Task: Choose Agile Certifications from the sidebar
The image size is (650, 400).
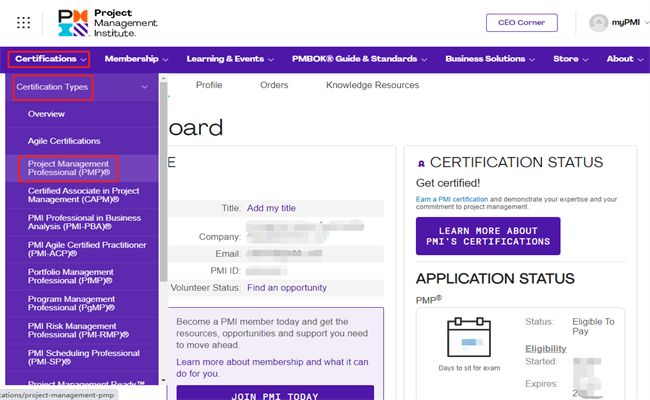Action: pos(64,141)
